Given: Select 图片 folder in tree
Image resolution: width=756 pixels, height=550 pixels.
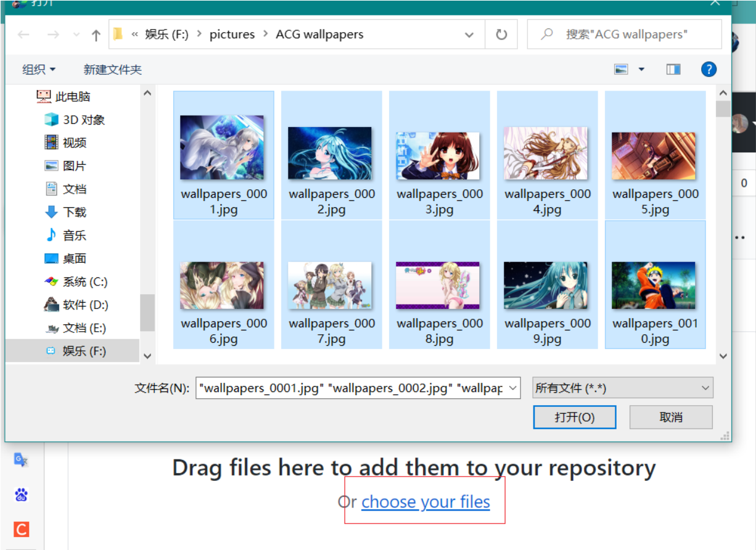Looking at the screenshot, I should pos(65,166).
